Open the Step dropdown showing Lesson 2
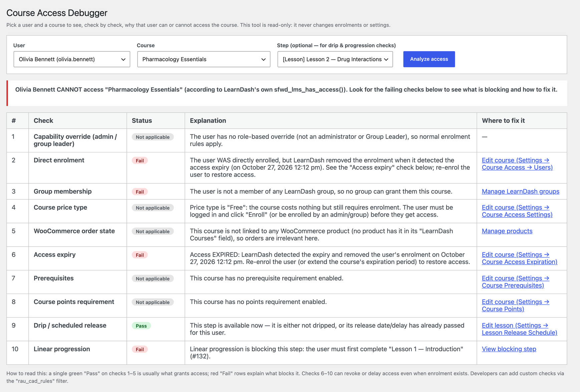Image resolution: width=580 pixels, height=392 pixels. click(335, 59)
